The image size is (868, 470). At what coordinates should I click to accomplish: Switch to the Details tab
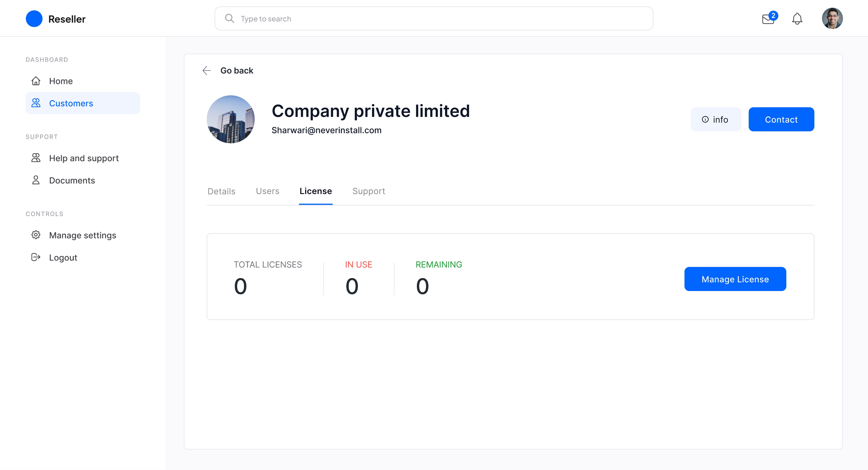[221, 191]
